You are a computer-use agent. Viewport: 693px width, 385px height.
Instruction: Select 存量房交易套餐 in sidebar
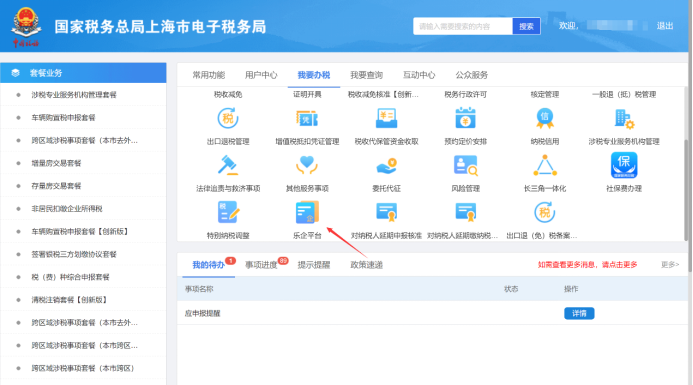click(x=56, y=186)
